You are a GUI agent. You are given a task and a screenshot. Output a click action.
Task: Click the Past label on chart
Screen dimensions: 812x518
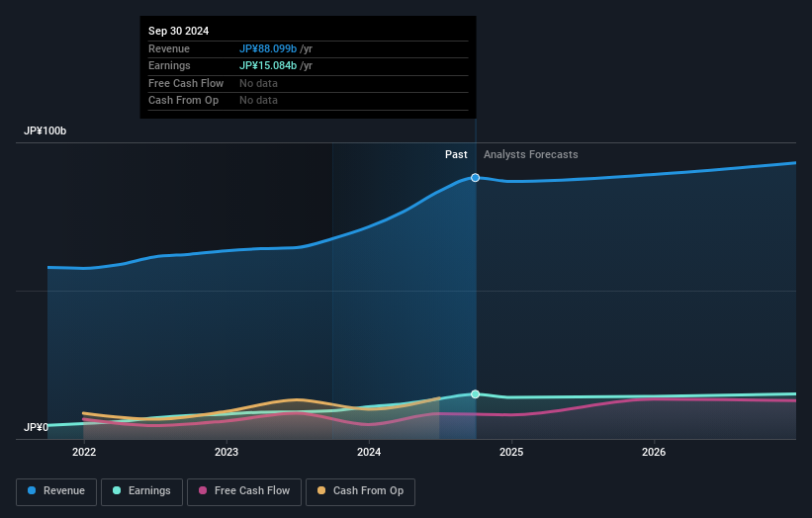click(456, 154)
